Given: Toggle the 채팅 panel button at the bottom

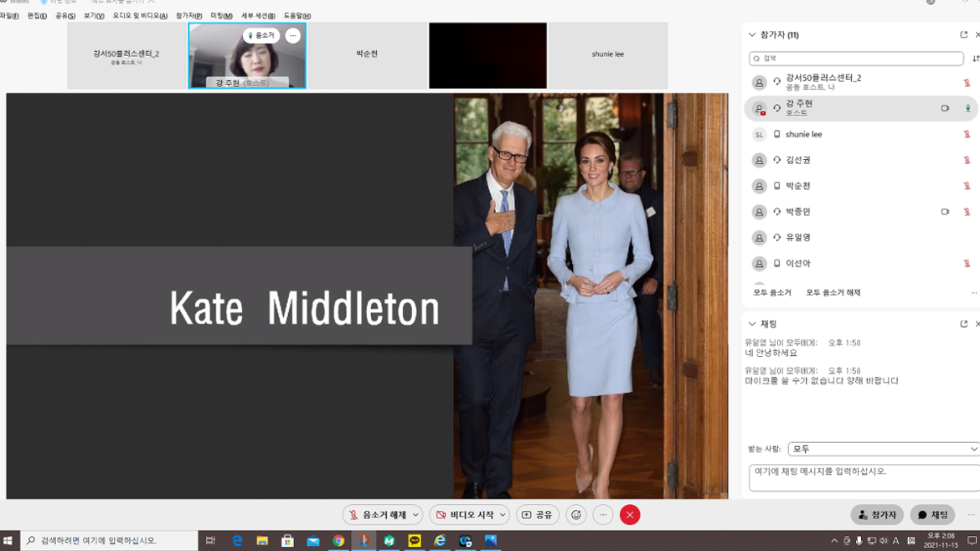Looking at the screenshot, I should (x=932, y=515).
